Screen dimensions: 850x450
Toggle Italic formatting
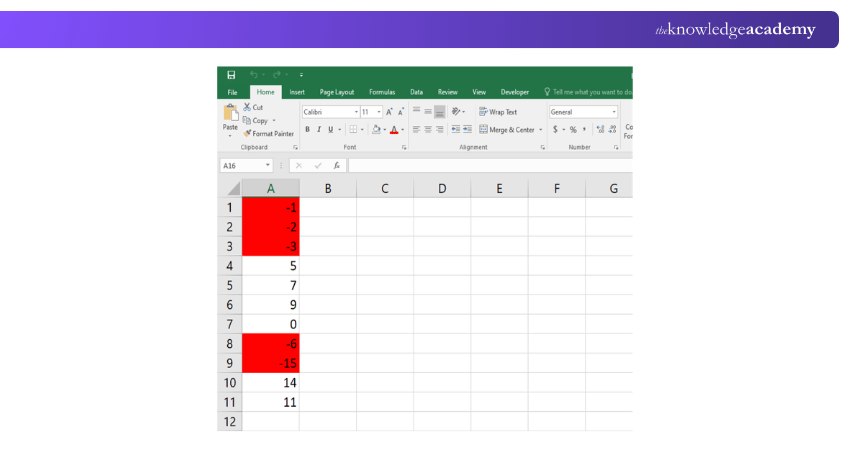[319, 130]
